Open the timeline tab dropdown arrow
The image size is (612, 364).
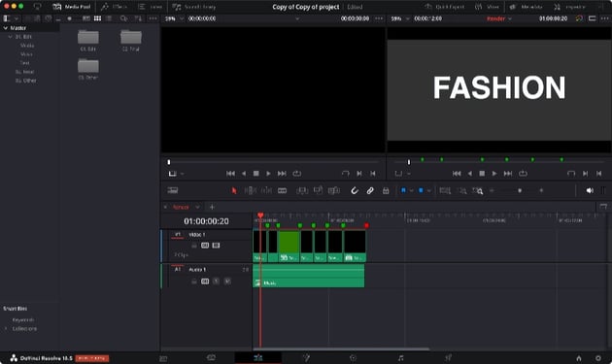pos(197,207)
